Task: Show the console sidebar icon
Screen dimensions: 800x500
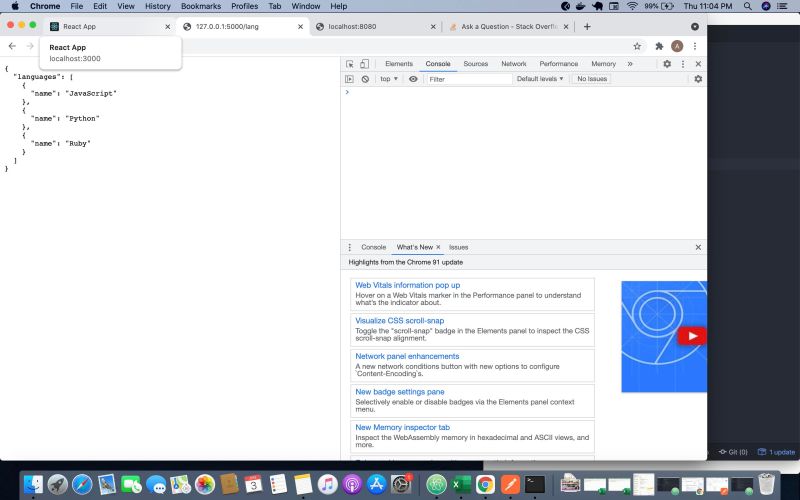Action: [x=349, y=79]
